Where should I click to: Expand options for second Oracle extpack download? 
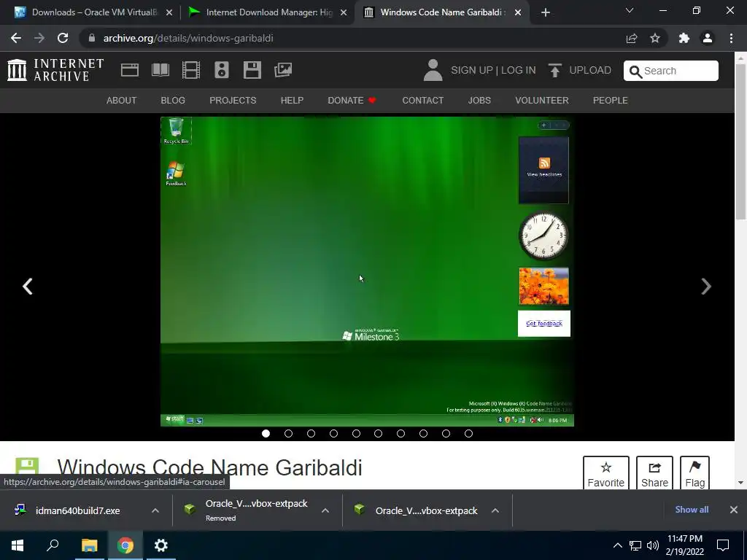pyautogui.click(x=495, y=510)
